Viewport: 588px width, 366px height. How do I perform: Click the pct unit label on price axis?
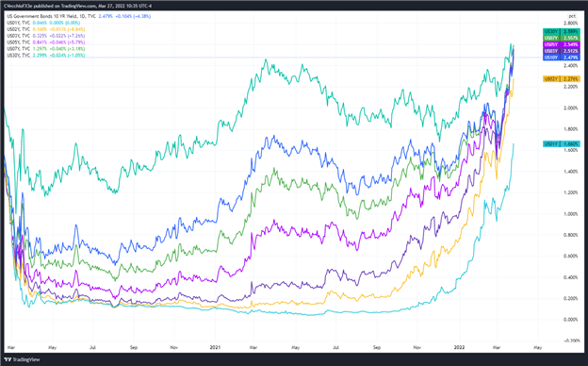tap(572, 16)
